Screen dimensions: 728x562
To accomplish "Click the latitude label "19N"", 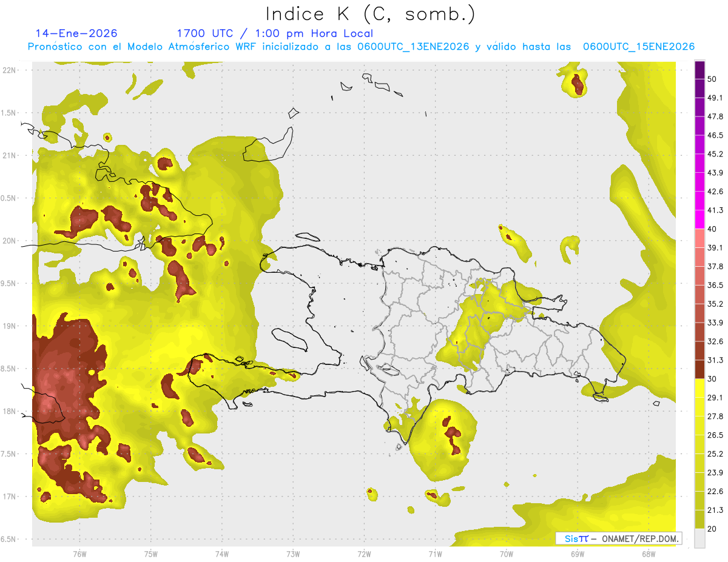I will pyautogui.click(x=10, y=326).
